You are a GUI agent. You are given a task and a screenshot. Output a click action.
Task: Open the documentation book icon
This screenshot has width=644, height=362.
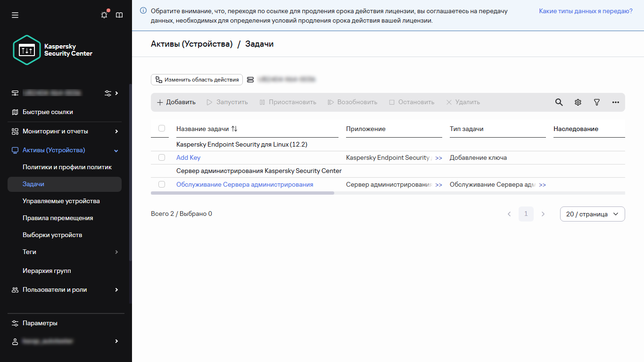pos(119,15)
